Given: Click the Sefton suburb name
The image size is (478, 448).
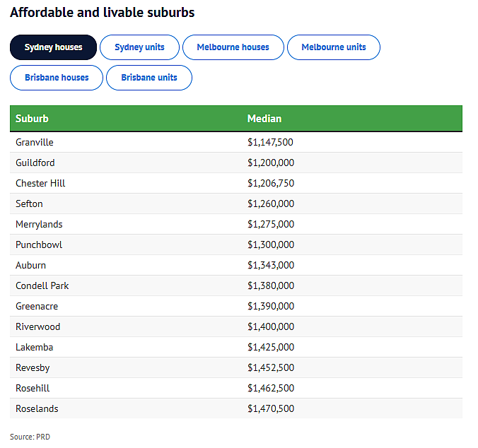Looking at the screenshot, I should coord(29,204).
